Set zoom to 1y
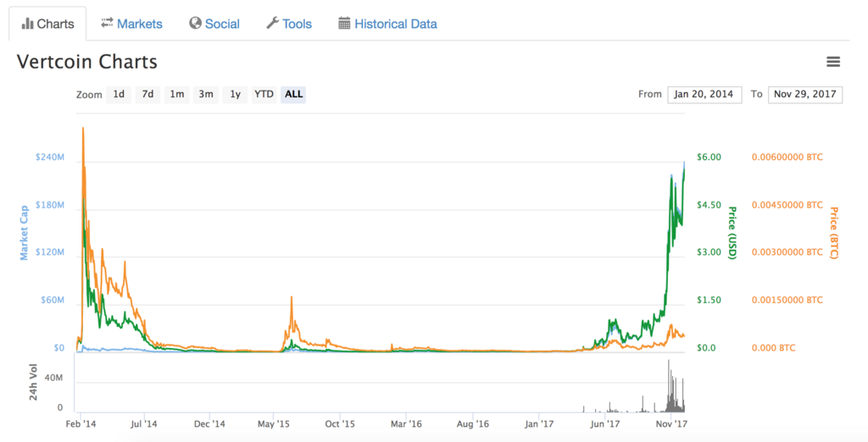Image resolution: width=868 pixels, height=442 pixels. tap(236, 94)
